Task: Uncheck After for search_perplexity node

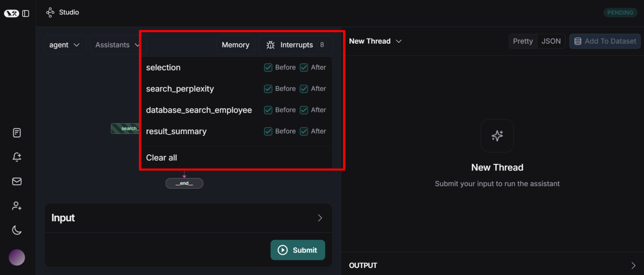Action: (304, 89)
